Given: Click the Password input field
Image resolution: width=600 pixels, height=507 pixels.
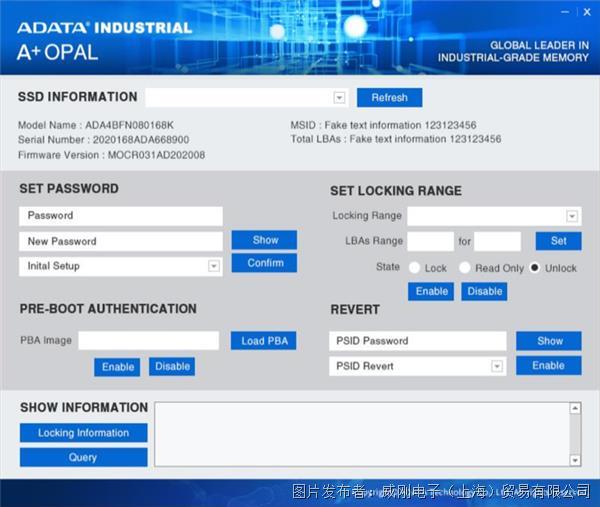Looking at the screenshot, I should pyautogui.click(x=121, y=216).
